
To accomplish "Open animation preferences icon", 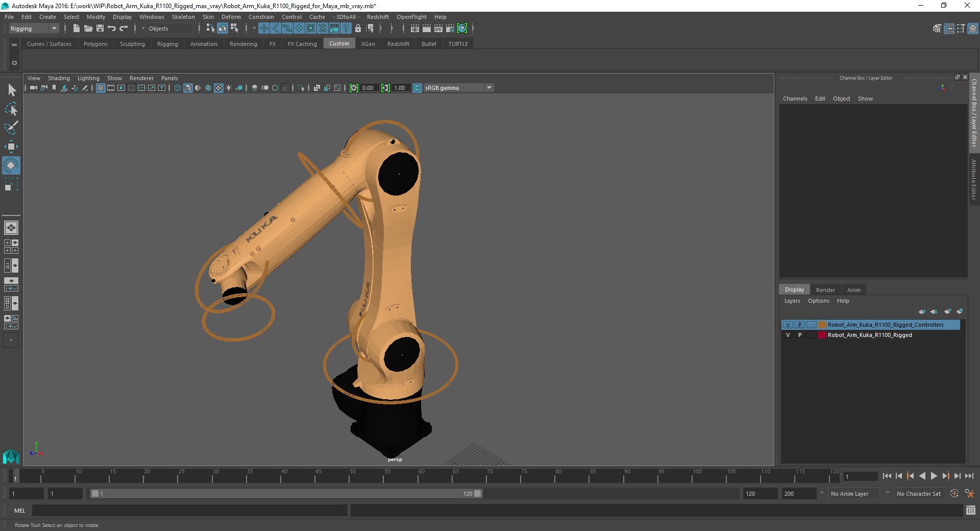I will click(969, 494).
